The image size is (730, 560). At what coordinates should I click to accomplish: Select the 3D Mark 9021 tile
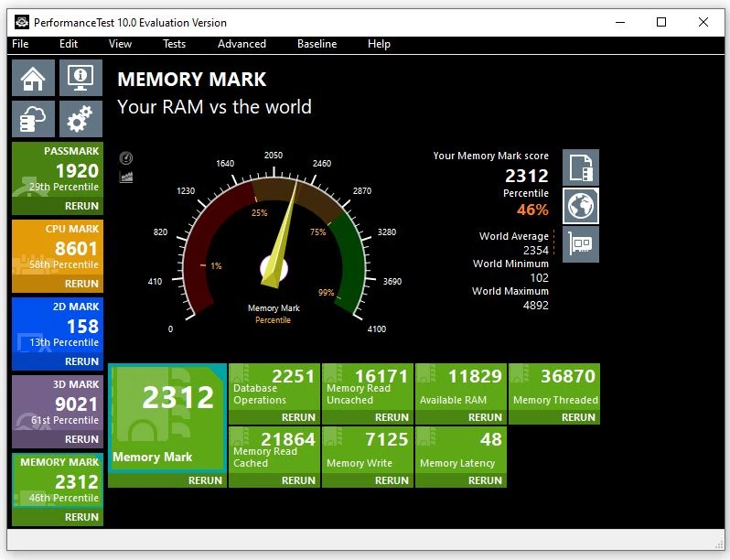58,404
